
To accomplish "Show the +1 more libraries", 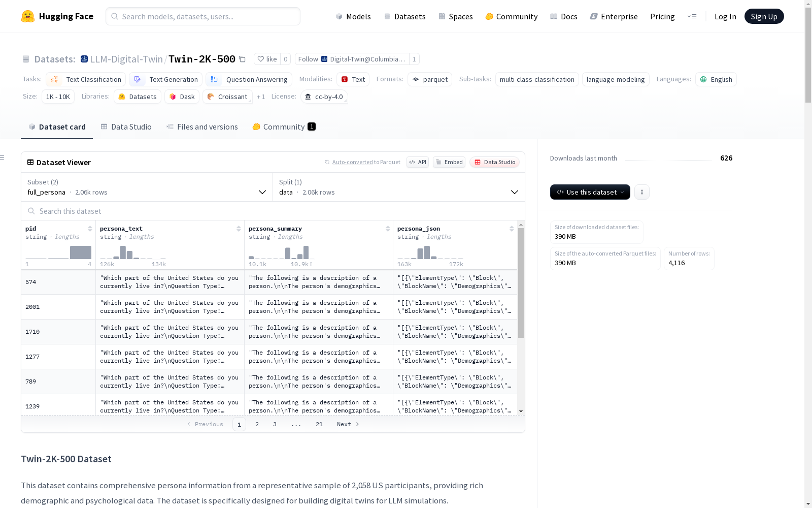I will point(261,97).
